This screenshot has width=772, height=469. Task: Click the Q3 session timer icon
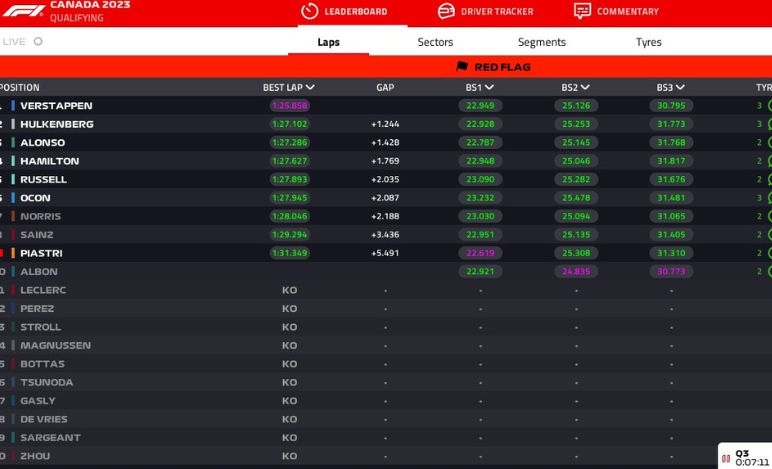(x=725, y=458)
